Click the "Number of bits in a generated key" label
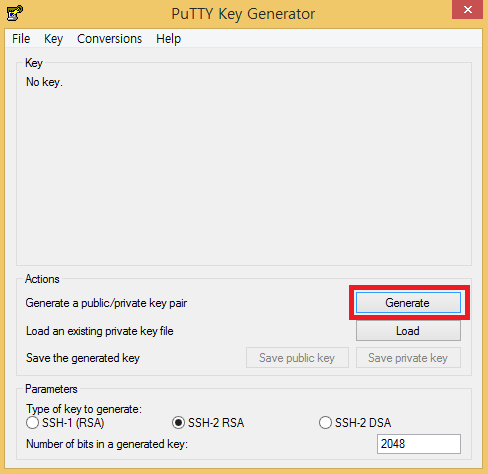The height and width of the screenshot is (474, 488). point(107,444)
